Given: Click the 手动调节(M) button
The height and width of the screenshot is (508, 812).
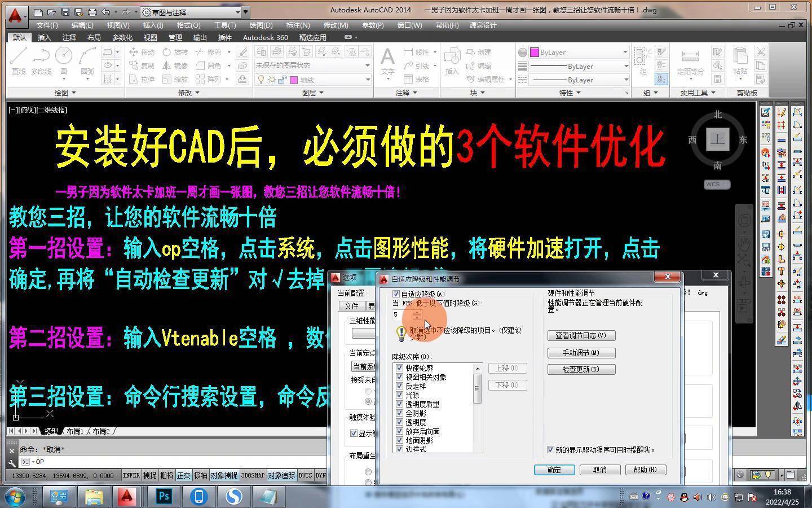Looking at the screenshot, I should pos(581,353).
